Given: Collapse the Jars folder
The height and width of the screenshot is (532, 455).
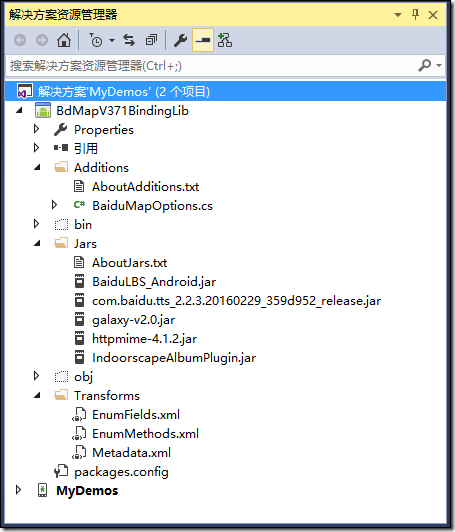Looking at the screenshot, I should [37, 243].
